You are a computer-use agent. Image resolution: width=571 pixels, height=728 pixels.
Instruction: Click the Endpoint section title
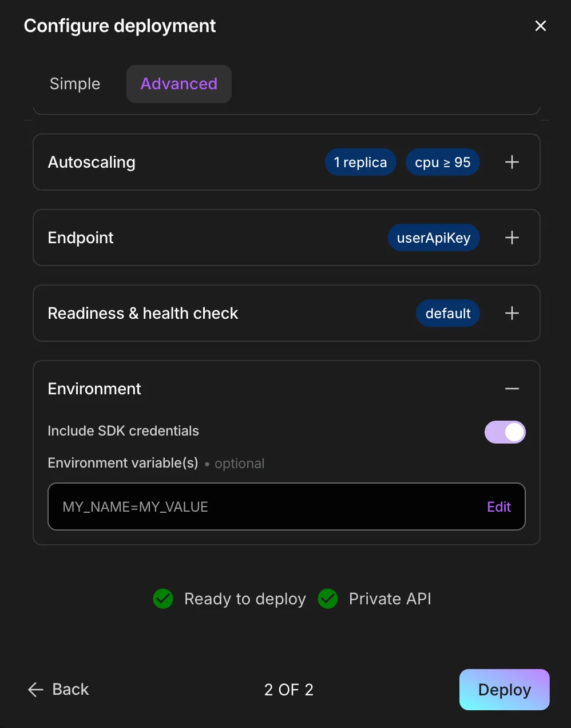click(81, 238)
